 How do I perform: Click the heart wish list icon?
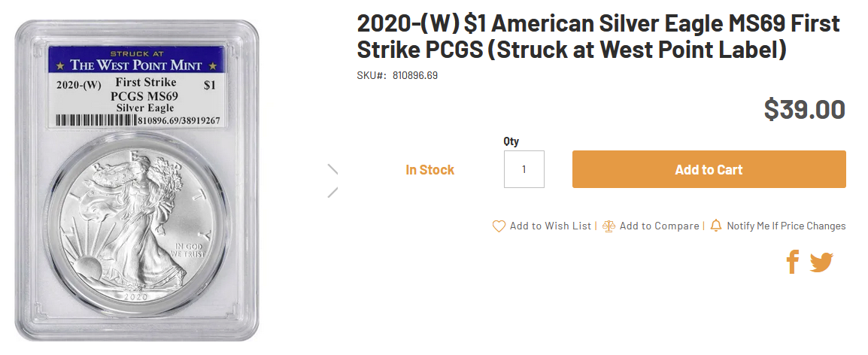click(499, 226)
